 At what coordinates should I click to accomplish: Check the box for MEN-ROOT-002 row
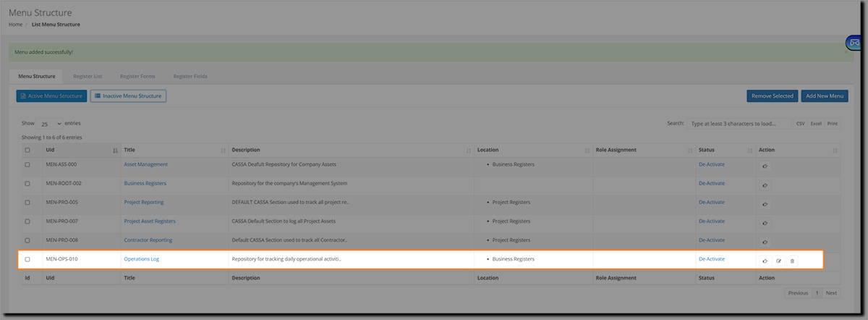click(x=27, y=184)
